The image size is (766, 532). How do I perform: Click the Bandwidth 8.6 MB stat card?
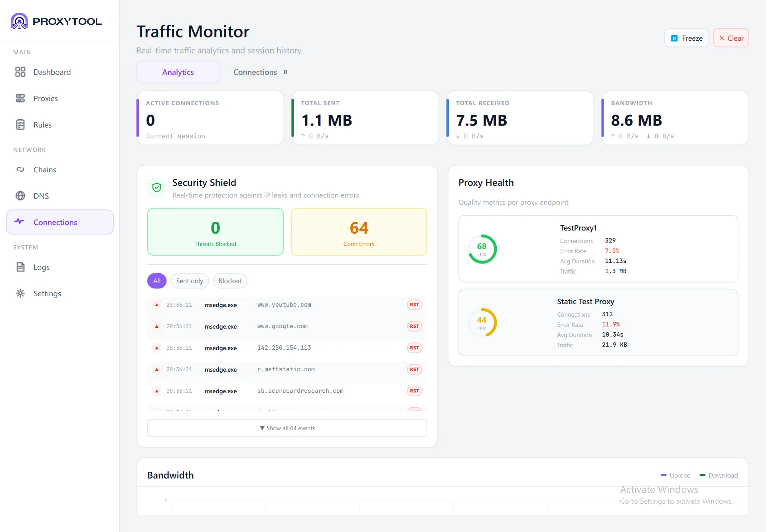675,118
